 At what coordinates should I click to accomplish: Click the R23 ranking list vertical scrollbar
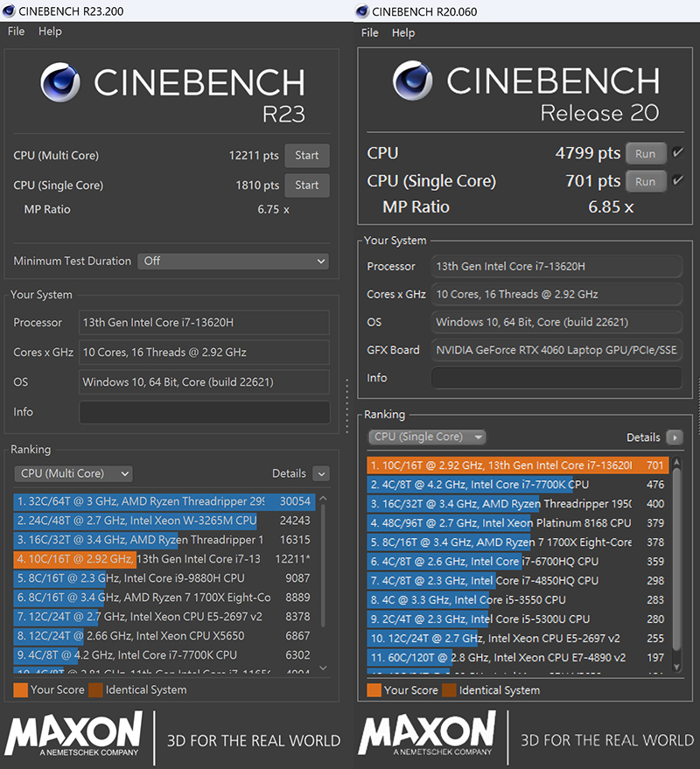tap(323, 565)
